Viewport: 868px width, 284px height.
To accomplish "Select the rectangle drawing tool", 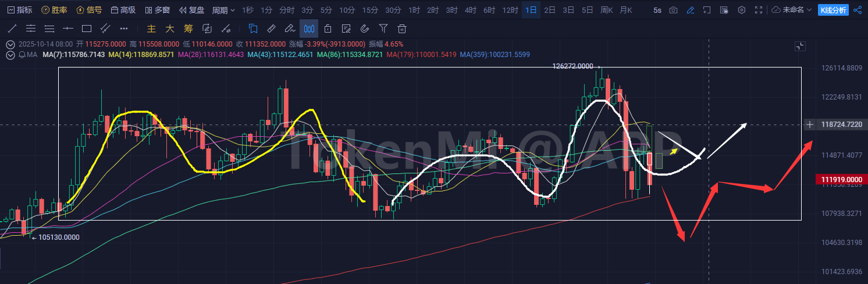I will point(87,28).
